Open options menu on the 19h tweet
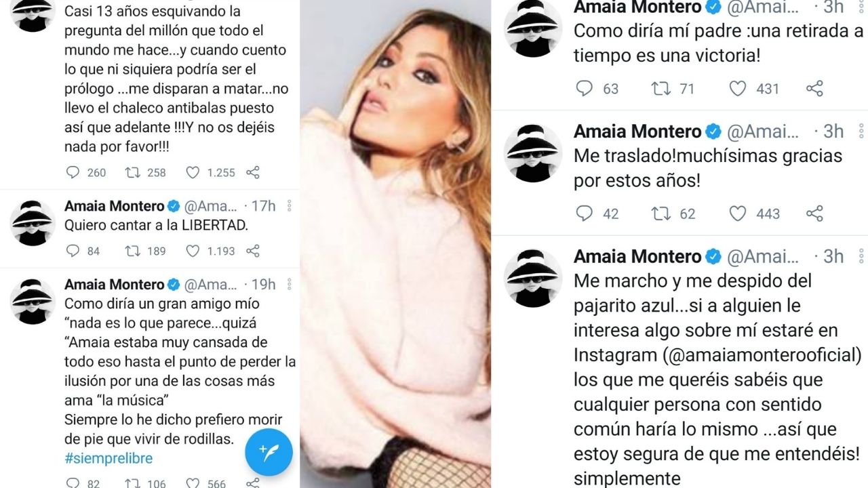Viewport: 868px width, 488px height. [290, 285]
